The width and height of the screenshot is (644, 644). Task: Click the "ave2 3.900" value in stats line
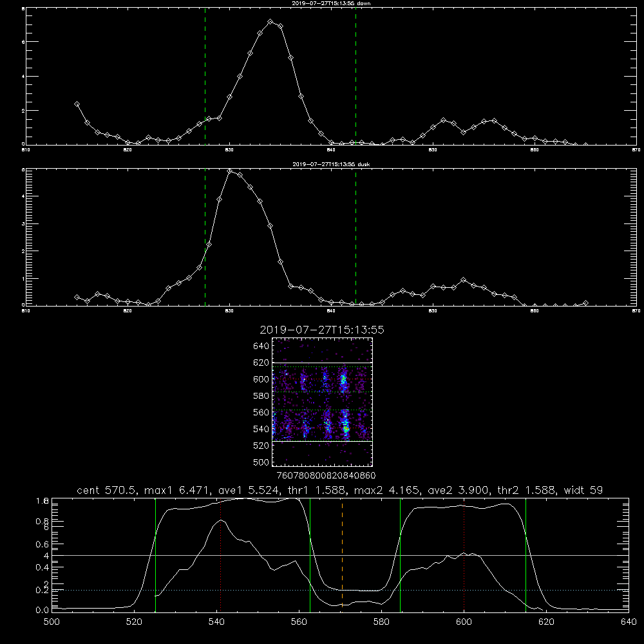(459, 490)
